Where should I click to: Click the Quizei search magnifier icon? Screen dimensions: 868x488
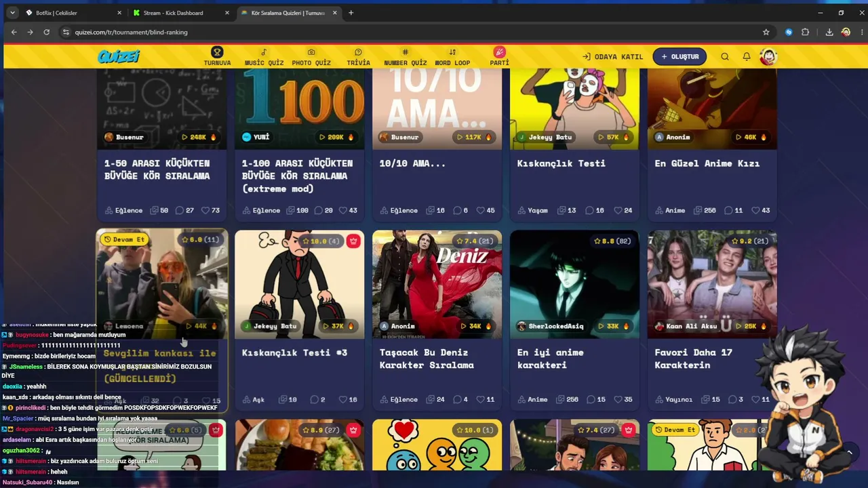click(725, 57)
